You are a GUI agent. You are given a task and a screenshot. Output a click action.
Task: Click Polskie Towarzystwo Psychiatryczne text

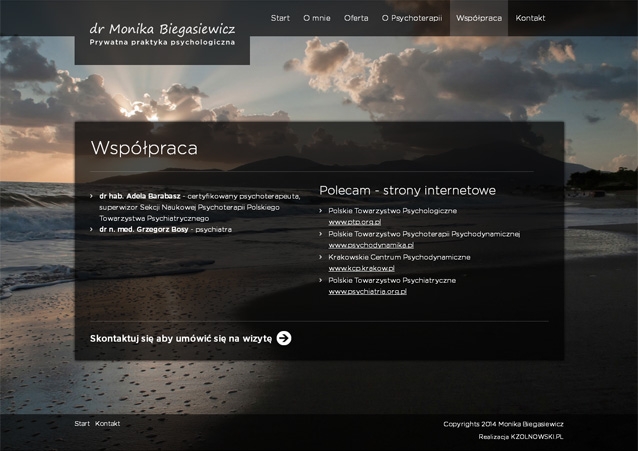(x=392, y=280)
